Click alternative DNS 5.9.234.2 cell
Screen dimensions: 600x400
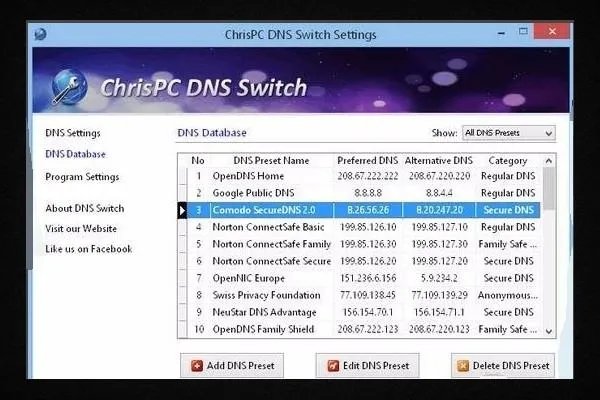click(439, 278)
